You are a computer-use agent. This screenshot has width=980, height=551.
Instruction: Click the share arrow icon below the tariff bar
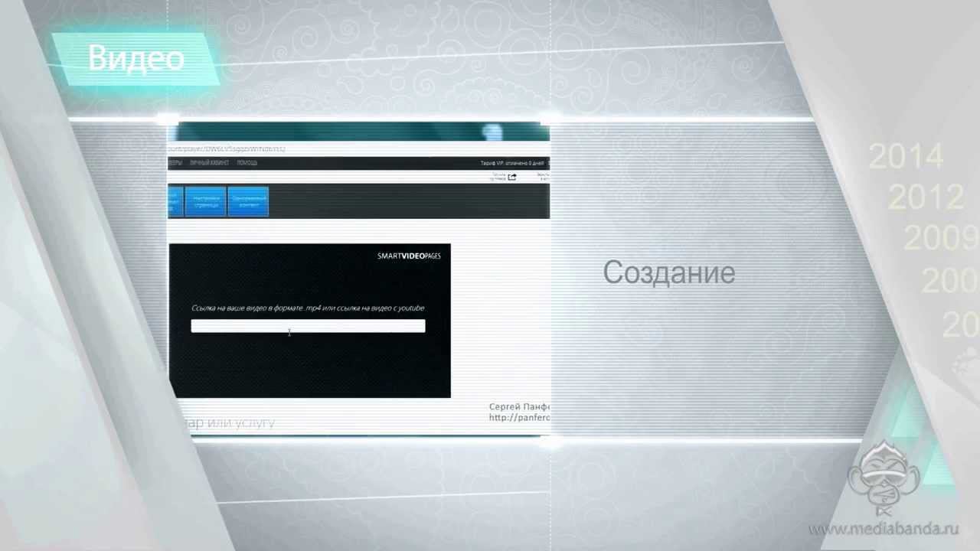click(x=512, y=177)
